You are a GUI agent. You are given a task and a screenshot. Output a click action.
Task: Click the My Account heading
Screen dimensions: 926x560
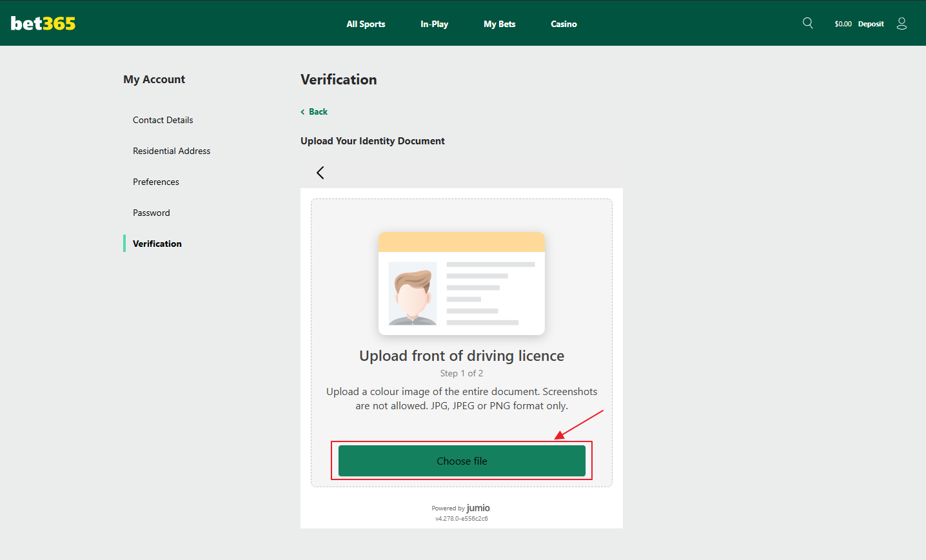[x=154, y=79]
